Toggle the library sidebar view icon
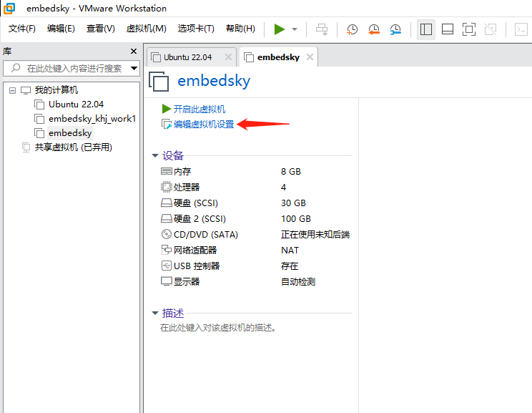This screenshot has height=413, width=532. tap(425, 29)
